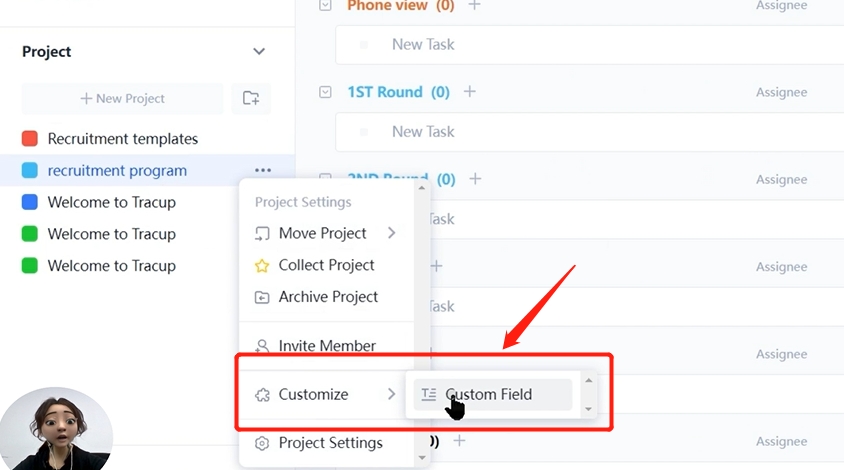Click the puzzle icon next to Customize
Viewport: 844px width, 470px height.
pyautogui.click(x=262, y=395)
